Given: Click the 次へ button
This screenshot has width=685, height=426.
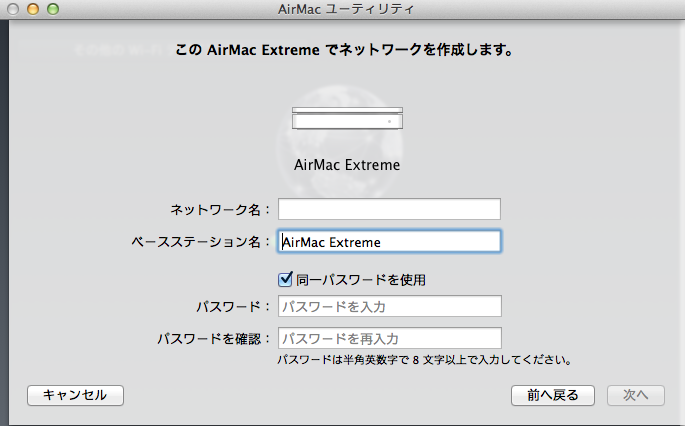Looking at the screenshot, I should 636,395.
